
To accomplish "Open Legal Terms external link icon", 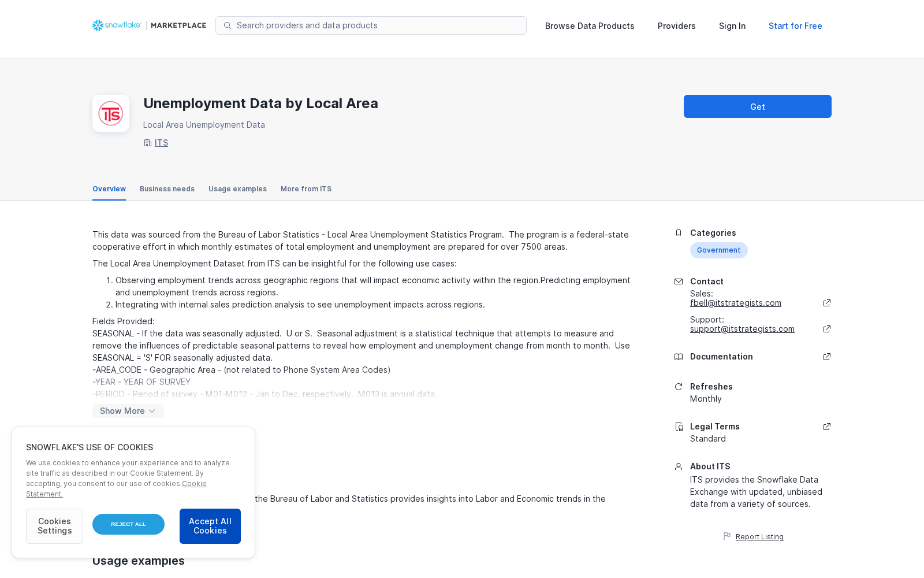I will [x=827, y=427].
